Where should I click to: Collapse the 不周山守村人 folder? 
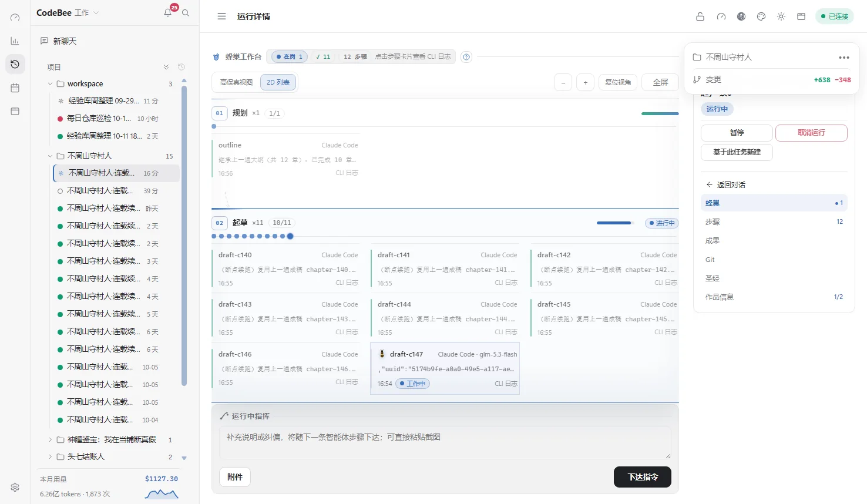[50, 156]
